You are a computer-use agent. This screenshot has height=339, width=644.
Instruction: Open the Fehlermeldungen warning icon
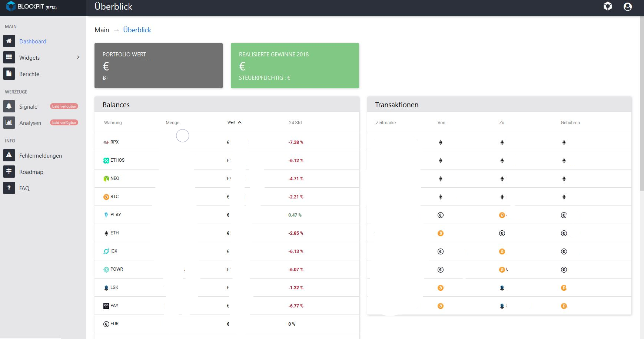pyautogui.click(x=9, y=155)
